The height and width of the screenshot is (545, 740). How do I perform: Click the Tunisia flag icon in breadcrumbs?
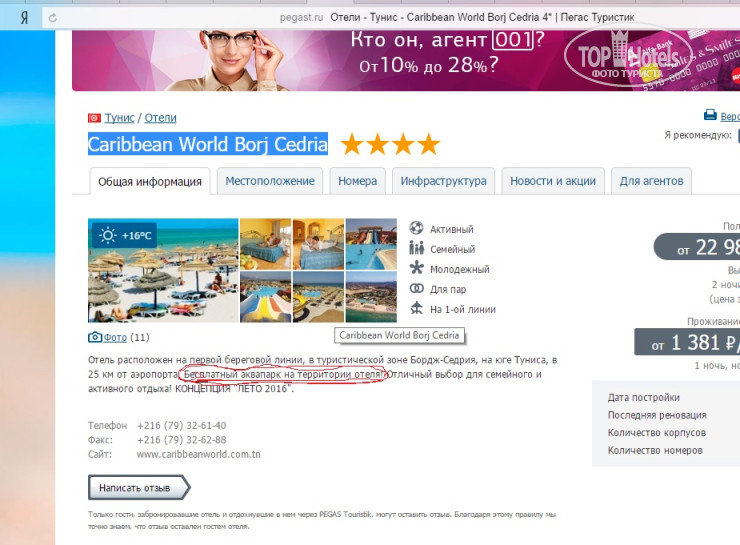pos(95,118)
